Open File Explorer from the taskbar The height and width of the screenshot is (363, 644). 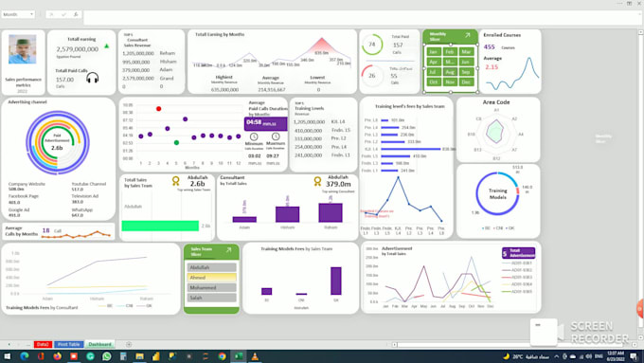[139, 356]
